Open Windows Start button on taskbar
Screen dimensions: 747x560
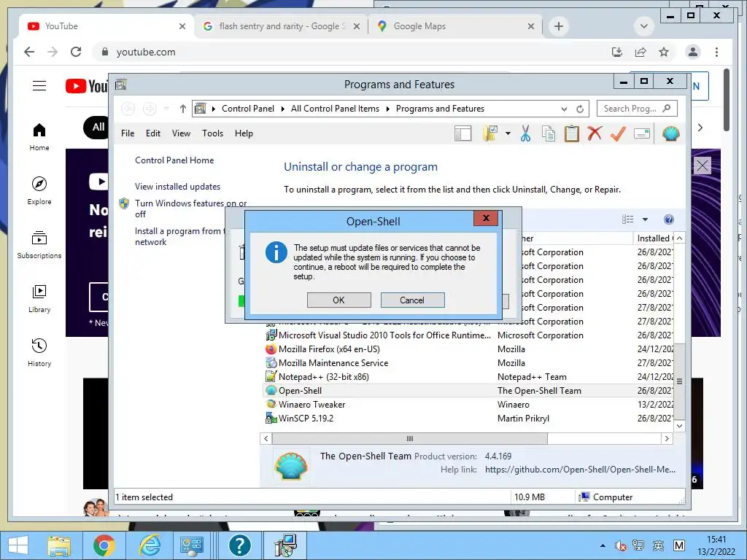(x=18, y=545)
